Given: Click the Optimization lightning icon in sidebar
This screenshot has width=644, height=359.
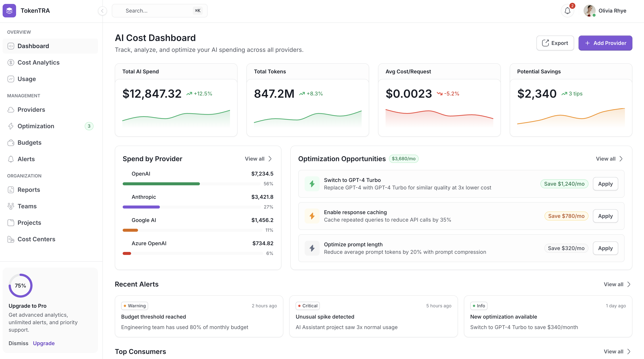Looking at the screenshot, I should click(x=11, y=126).
